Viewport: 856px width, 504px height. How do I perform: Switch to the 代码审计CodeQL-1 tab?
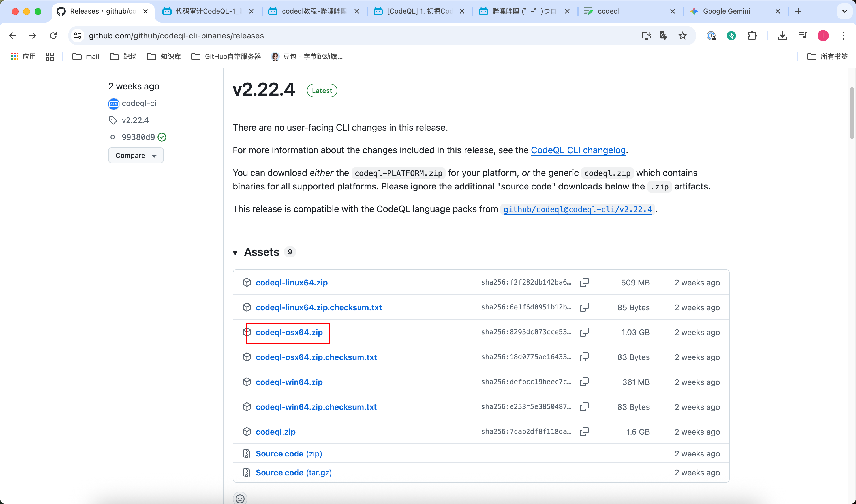(x=208, y=11)
